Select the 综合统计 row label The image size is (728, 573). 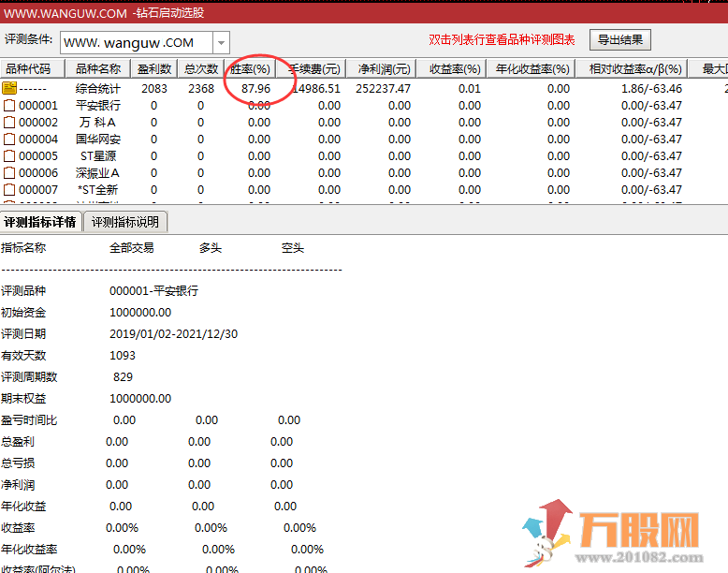(x=98, y=88)
